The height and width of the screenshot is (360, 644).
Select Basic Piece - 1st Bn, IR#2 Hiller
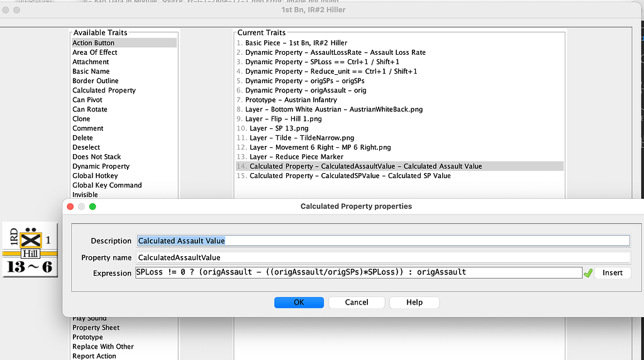(x=399, y=43)
